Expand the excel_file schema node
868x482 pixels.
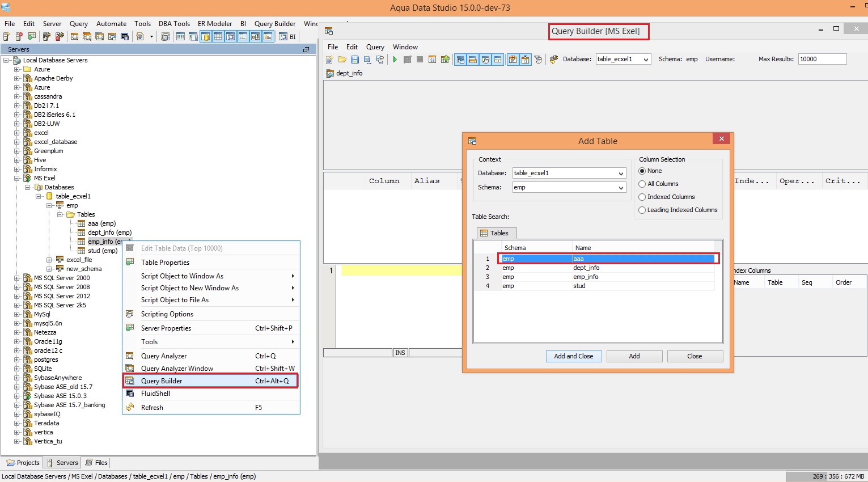(49, 260)
